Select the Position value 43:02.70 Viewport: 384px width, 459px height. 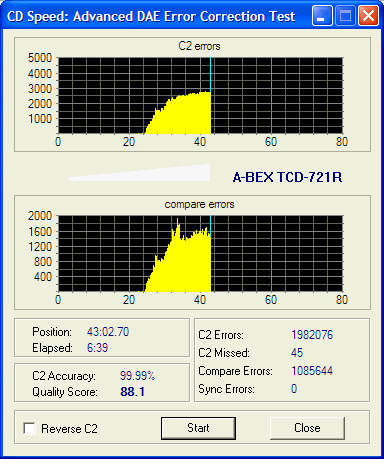[x=108, y=332]
